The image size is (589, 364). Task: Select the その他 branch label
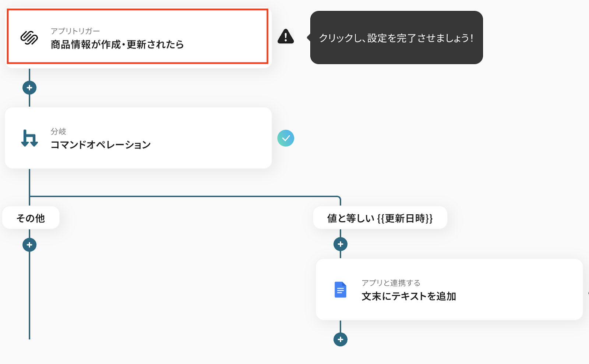31,218
